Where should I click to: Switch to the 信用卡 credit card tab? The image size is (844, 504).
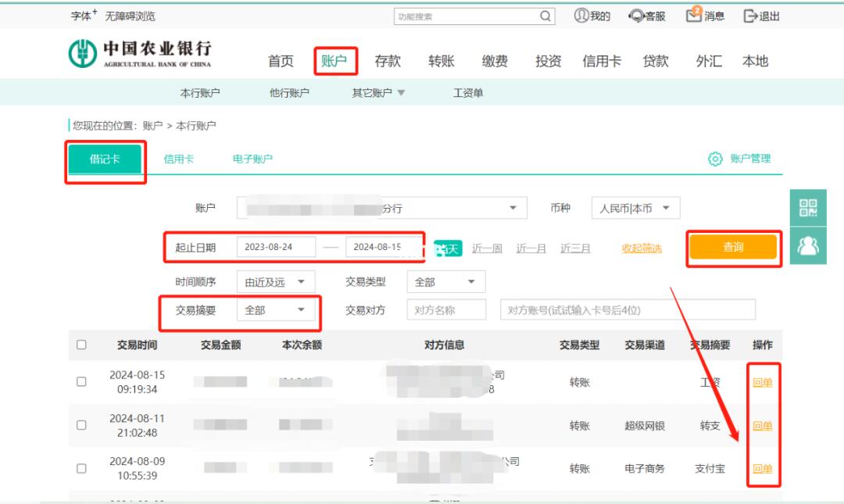point(180,157)
